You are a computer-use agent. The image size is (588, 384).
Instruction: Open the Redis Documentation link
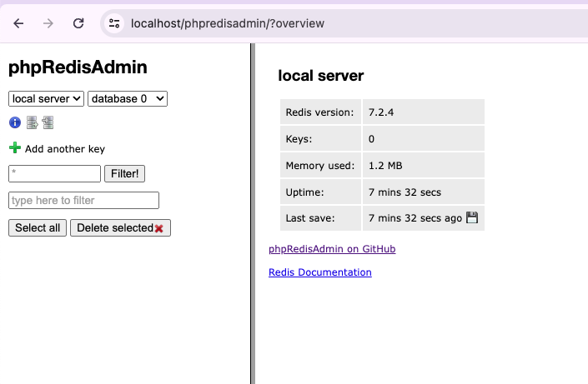320,272
